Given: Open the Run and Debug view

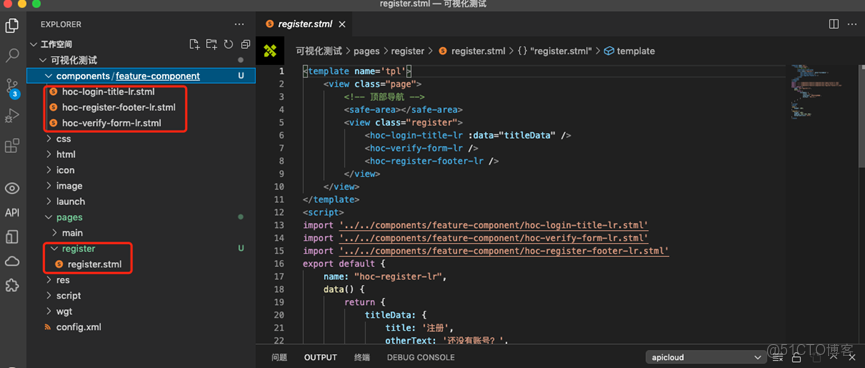Looking at the screenshot, I should 12,116.
